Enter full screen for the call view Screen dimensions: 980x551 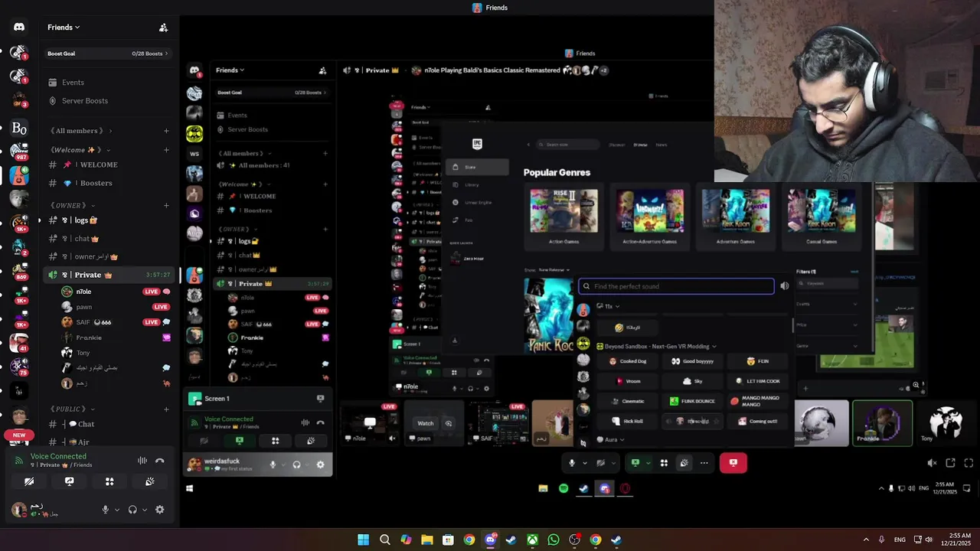[x=969, y=463]
